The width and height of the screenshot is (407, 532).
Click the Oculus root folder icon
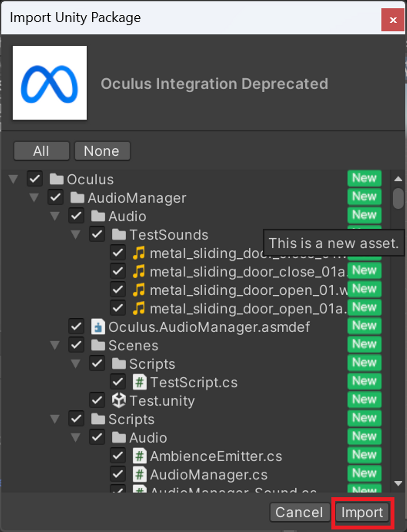(57, 179)
